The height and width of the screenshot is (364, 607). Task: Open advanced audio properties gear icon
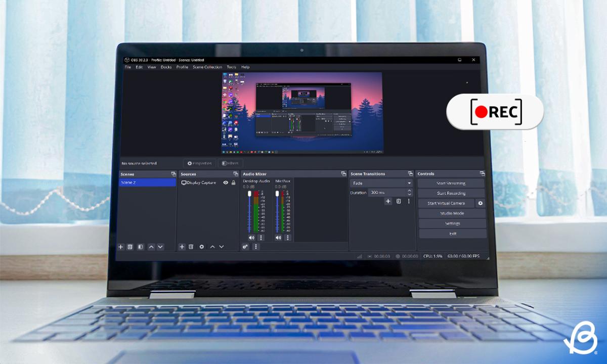[x=245, y=247]
